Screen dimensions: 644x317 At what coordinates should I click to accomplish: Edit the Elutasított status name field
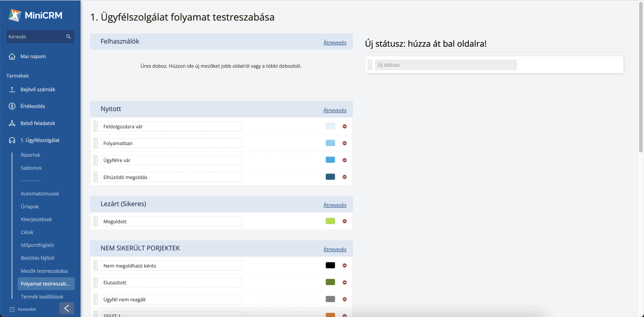(x=171, y=282)
